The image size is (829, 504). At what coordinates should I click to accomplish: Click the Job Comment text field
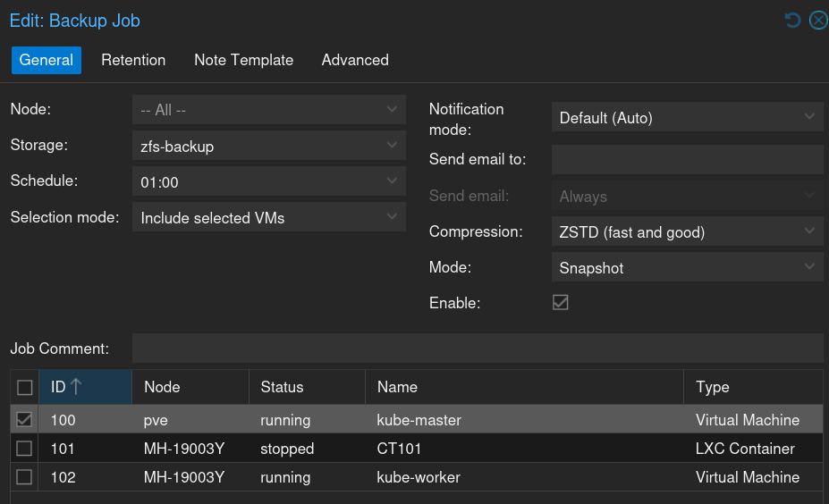tap(477, 349)
